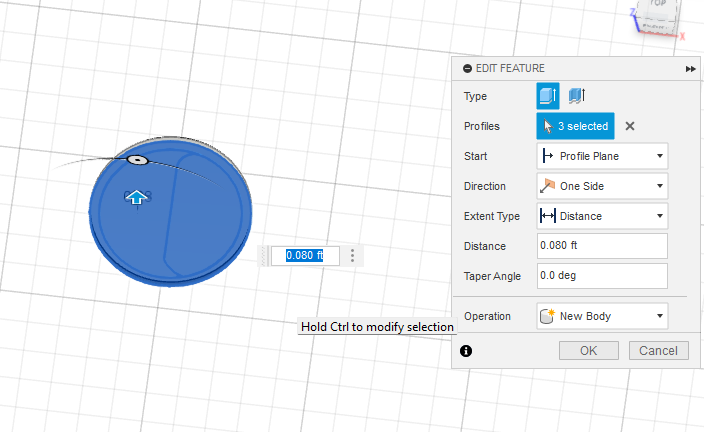
Task: Click the blue circular extruded body
Action: coord(171,211)
